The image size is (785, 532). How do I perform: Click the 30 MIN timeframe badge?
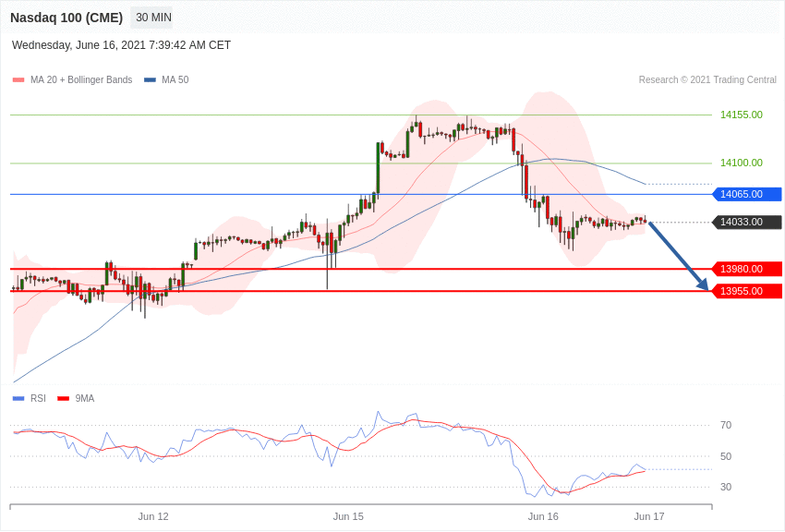pos(151,18)
